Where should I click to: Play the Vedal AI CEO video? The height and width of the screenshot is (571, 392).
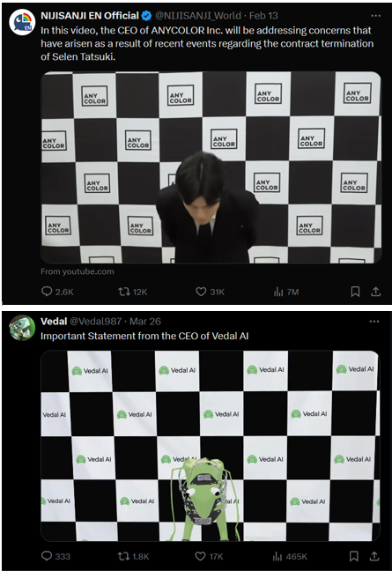click(211, 446)
